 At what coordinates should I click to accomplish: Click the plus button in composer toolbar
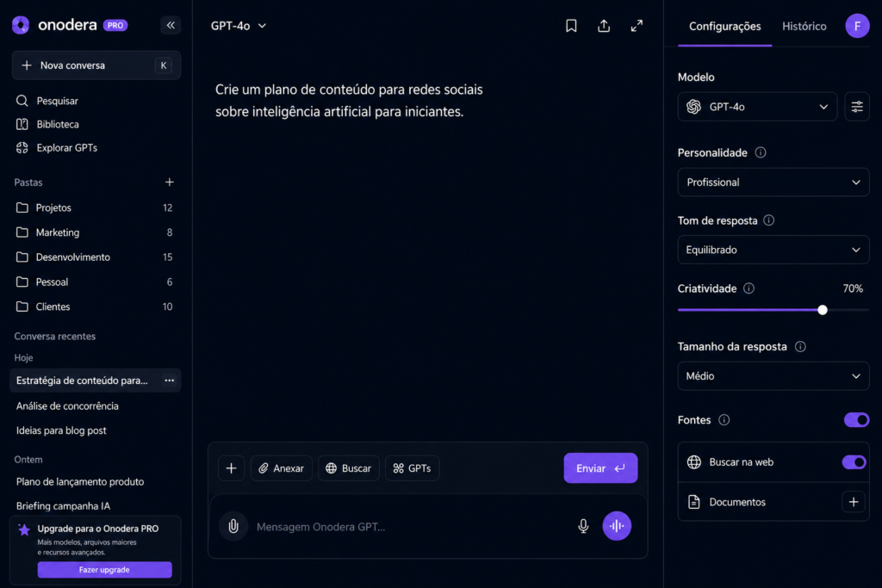tap(231, 468)
